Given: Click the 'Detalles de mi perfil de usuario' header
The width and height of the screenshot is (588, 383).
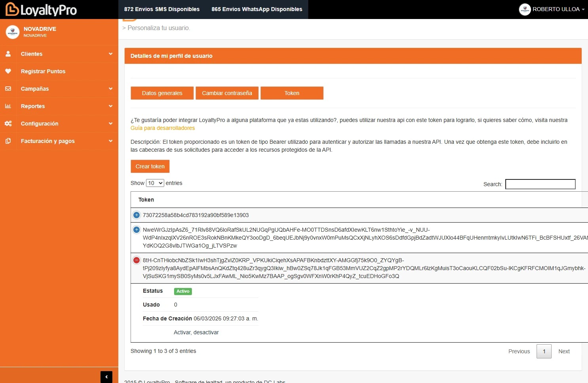Looking at the screenshot, I should [171, 56].
